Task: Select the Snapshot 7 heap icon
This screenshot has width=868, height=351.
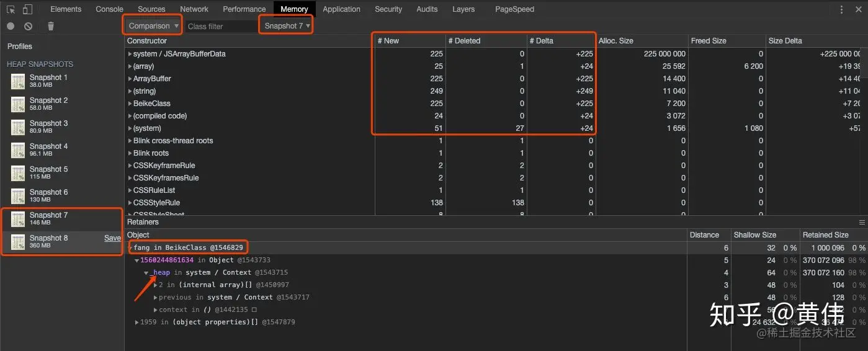Action: point(18,220)
